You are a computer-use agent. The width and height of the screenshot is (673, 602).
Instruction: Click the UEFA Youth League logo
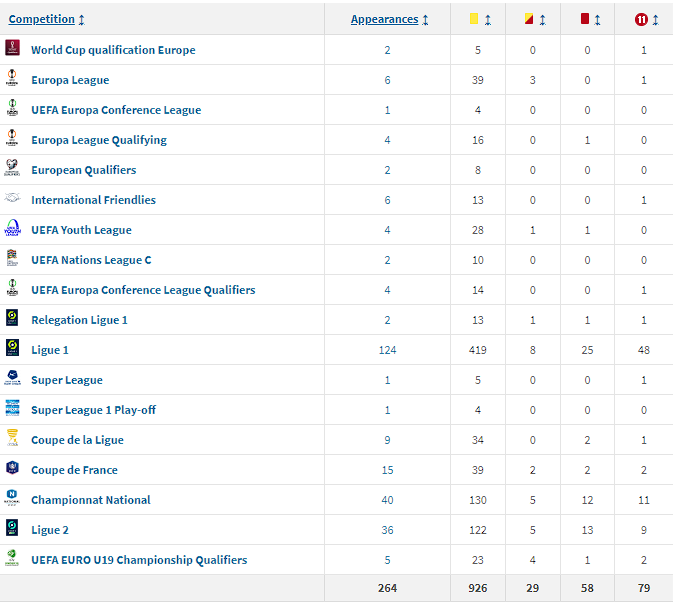(12, 229)
